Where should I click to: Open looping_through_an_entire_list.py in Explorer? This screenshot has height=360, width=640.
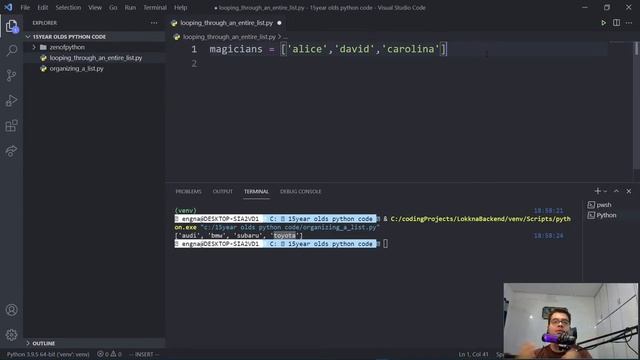[96, 58]
